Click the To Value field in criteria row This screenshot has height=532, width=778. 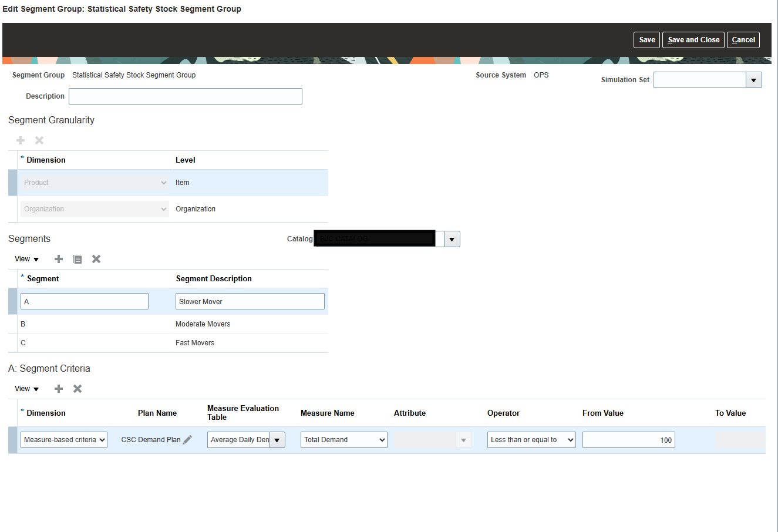coord(740,440)
